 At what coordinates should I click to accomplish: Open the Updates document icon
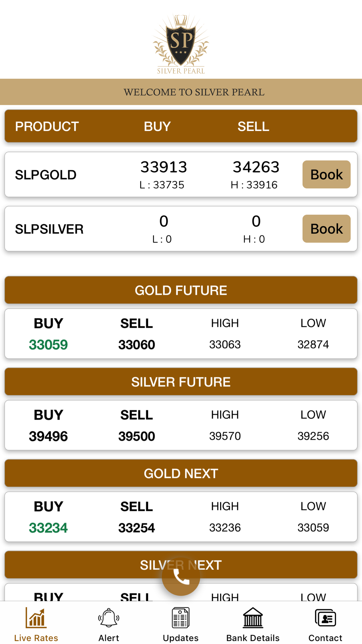pyautogui.click(x=181, y=618)
